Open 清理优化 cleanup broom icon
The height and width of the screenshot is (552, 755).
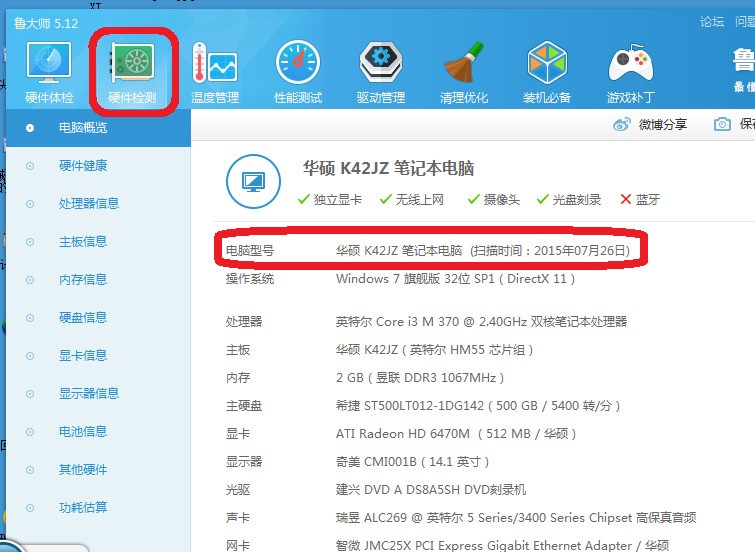[464, 72]
